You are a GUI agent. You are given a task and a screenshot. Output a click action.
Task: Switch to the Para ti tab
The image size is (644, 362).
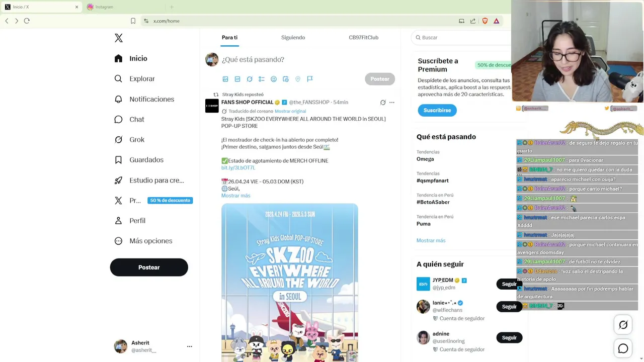coord(229,38)
